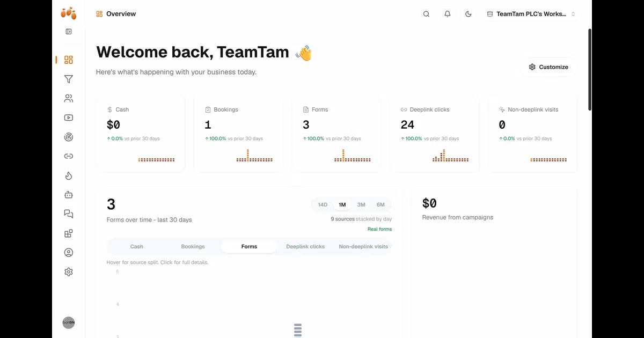Image resolution: width=644 pixels, height=338 pixels.
Task: Click the Overview breadcrumb title
Action: tap(121, 14)
